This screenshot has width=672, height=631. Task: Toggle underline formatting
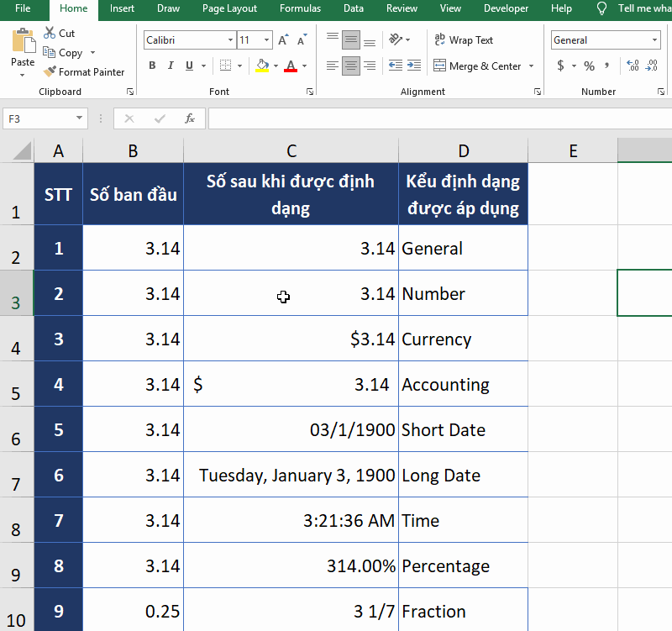tap(190, 66)
